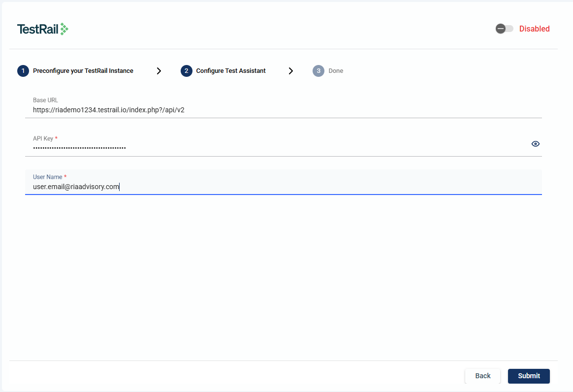Click the TestRail wordmark text
Screen dimensions: 573x392
(x=38, y=29)
